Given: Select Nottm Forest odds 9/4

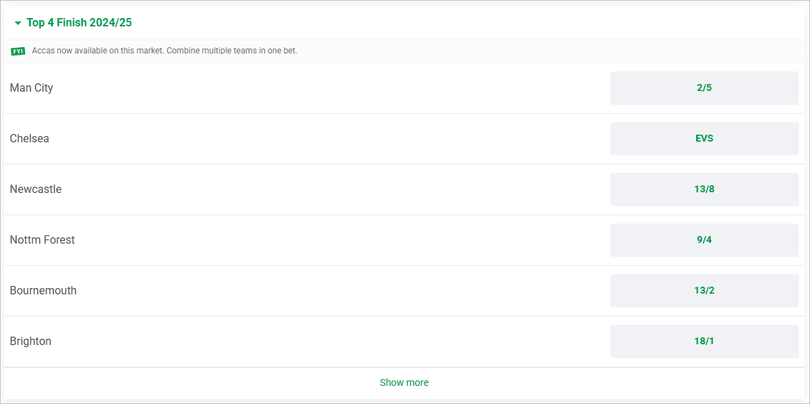Looking at the screenshot, I should click(704, 240).
